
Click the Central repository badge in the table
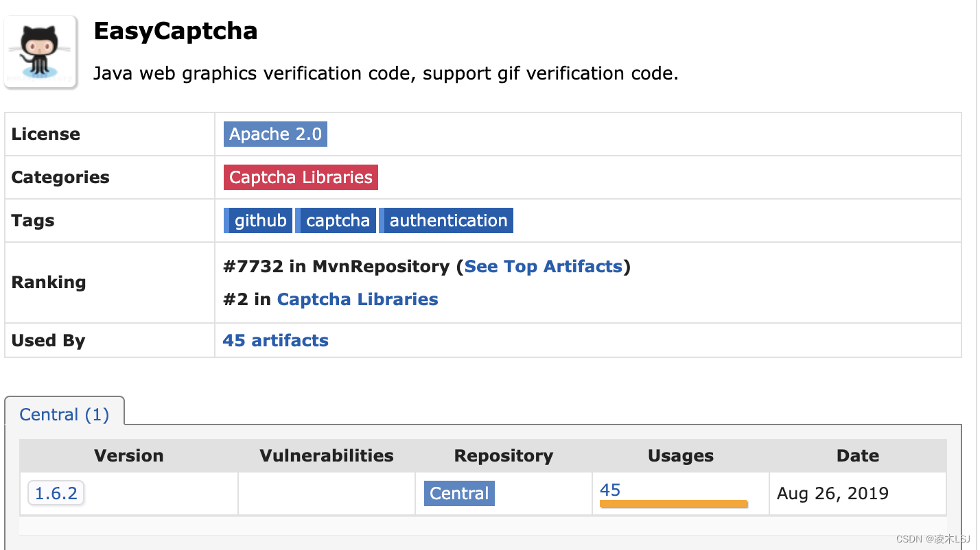click(458, 493)
